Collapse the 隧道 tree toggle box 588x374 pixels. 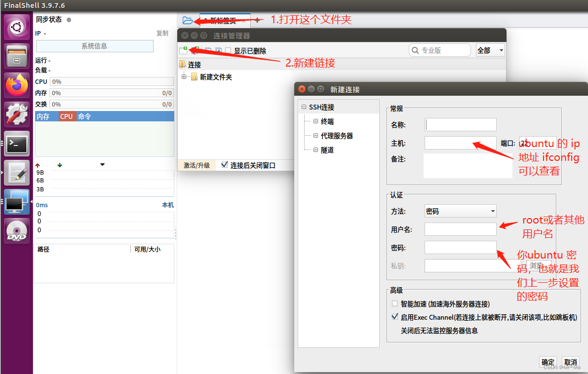(316, 150)
